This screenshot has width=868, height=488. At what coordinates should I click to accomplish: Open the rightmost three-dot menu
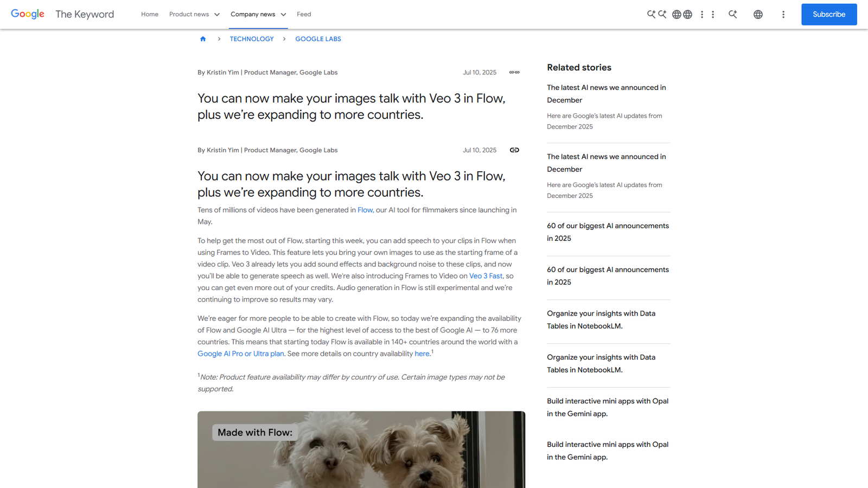[783, 14]
